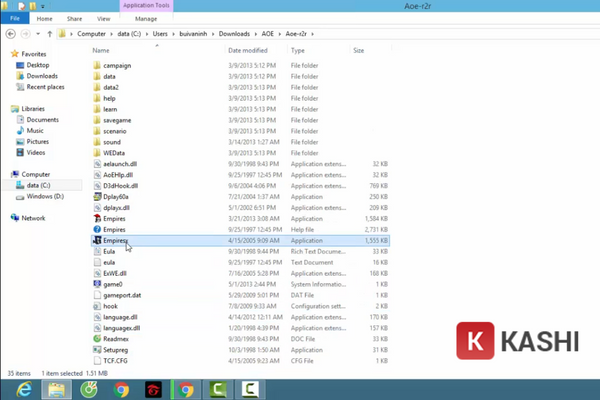Open the Garena app from the taskbar
Viewport: 600px width, 400px height.
point(153,389)
